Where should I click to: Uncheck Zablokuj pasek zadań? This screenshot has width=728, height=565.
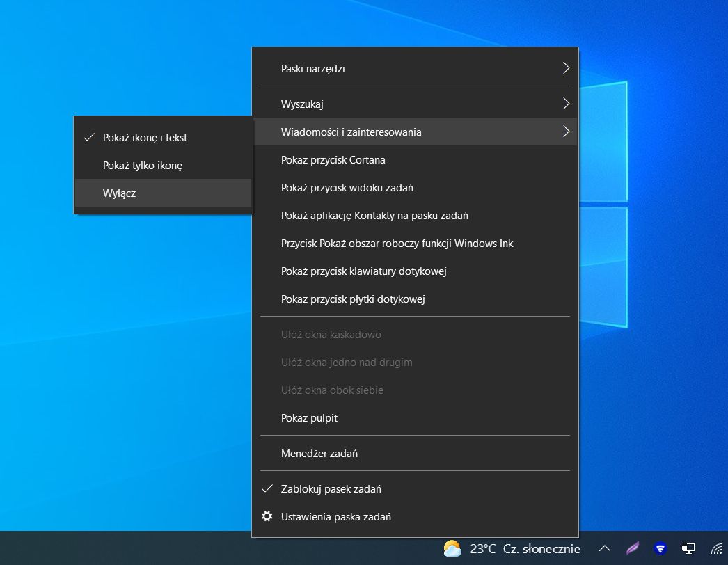331,488
